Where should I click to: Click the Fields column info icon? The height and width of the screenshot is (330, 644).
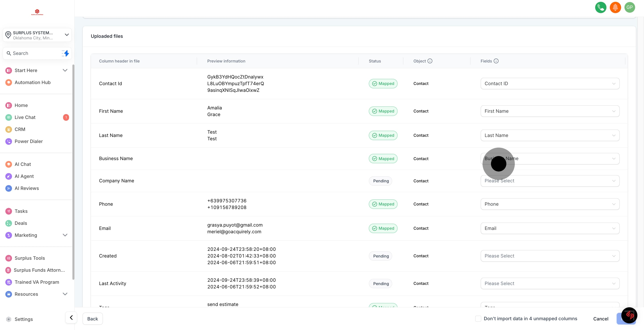[496, 61]
